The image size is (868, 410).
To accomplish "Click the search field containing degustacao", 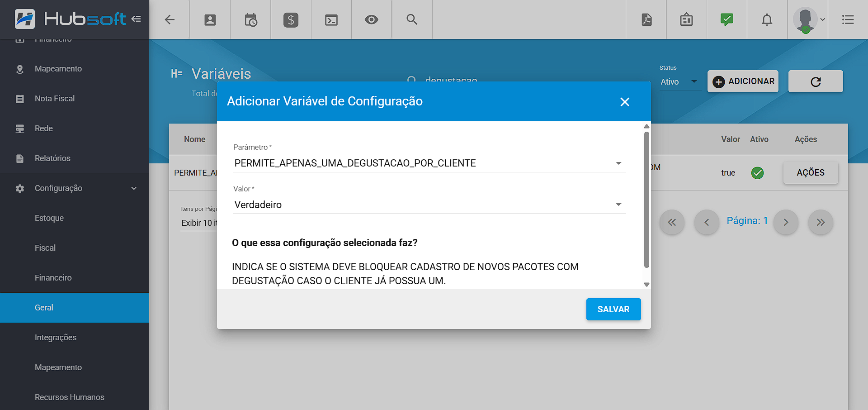I will point(451,80).
